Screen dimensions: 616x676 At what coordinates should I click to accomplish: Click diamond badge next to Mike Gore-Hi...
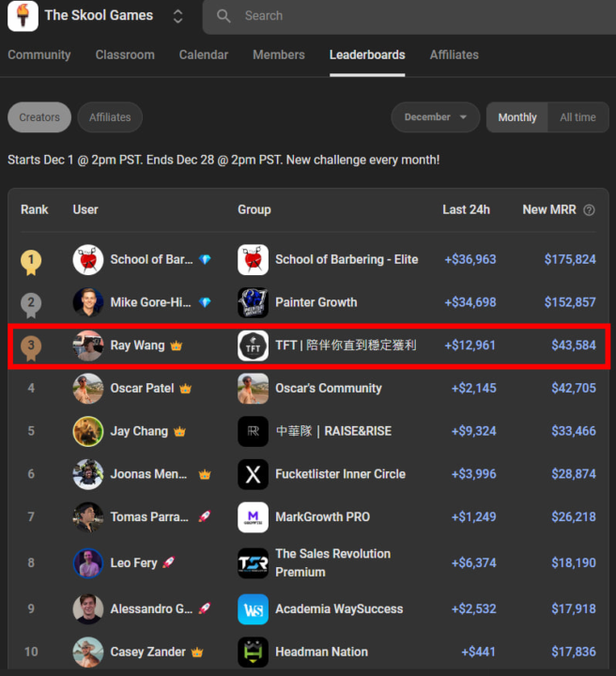click(x=205, y=302)
